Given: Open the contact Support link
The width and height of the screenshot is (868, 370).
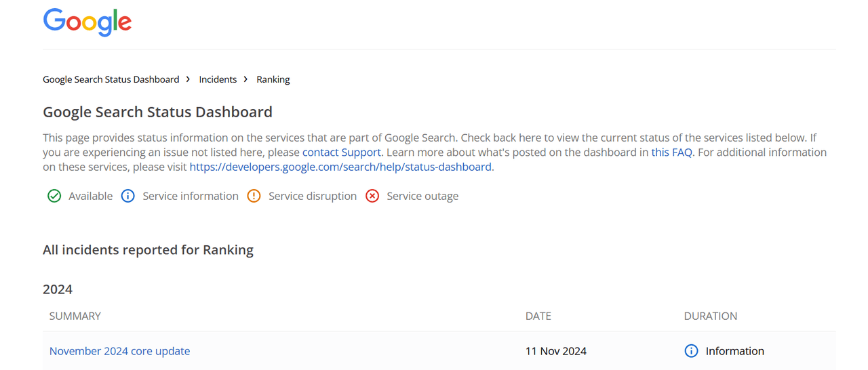Looking at the screenshot, I should pyautogui.click(x=342, y=152).
